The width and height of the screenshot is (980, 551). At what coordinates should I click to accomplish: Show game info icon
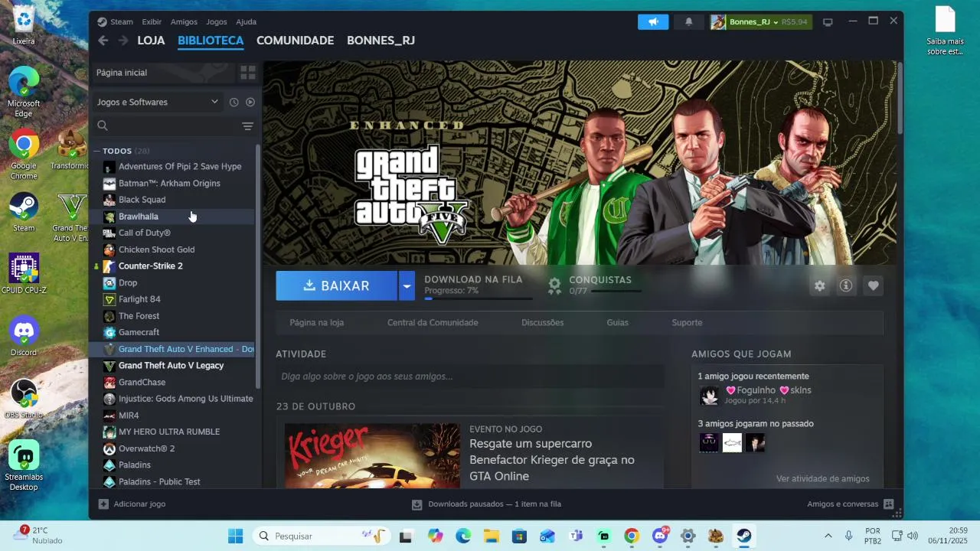[846, 285]
